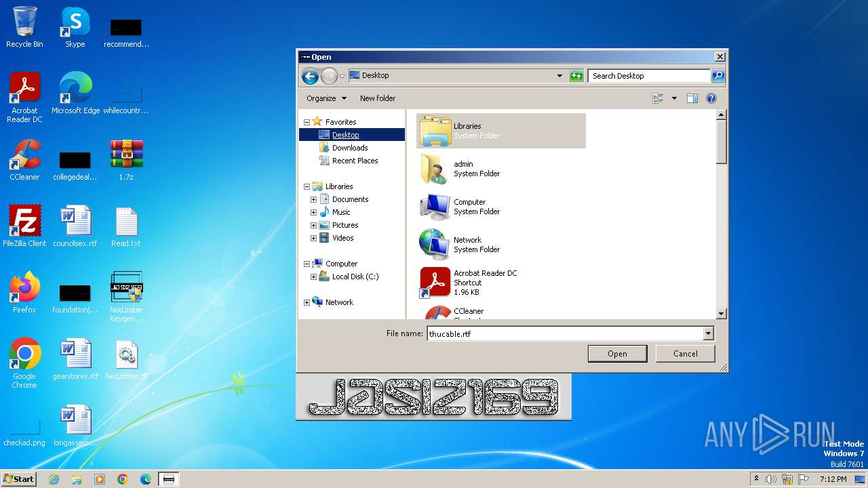Click the search magnifier icon
Image resolution: width=868 pixels, height=488 pixels.
point(718,76)
